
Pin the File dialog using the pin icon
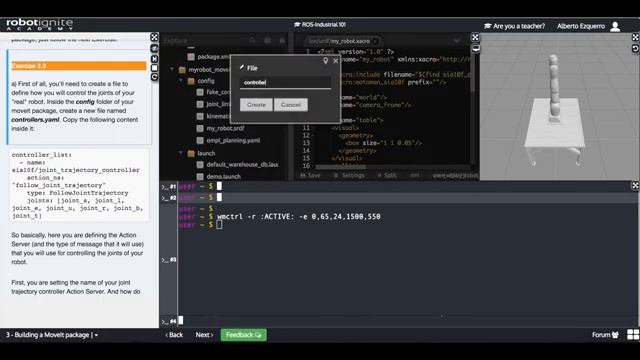point(325,61)
